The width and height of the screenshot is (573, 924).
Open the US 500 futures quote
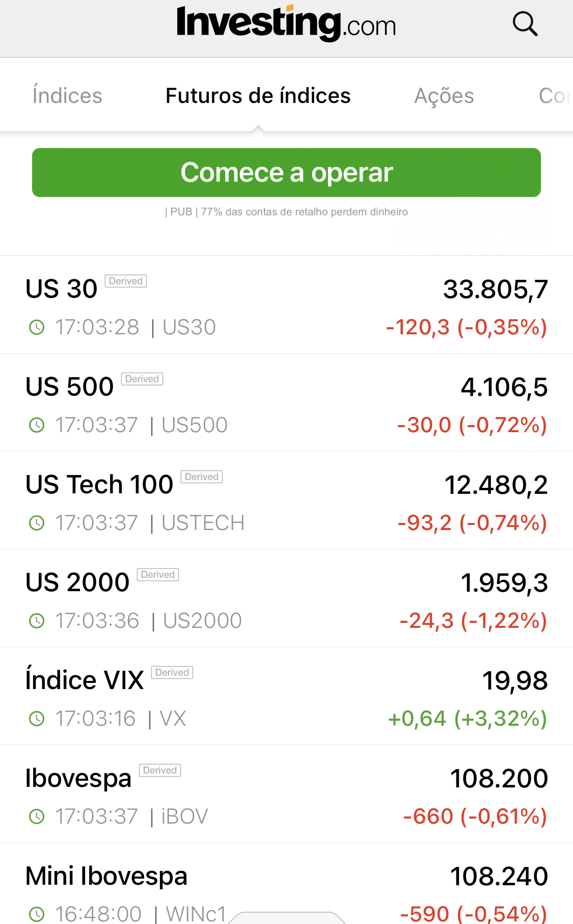tap(70, 387)
